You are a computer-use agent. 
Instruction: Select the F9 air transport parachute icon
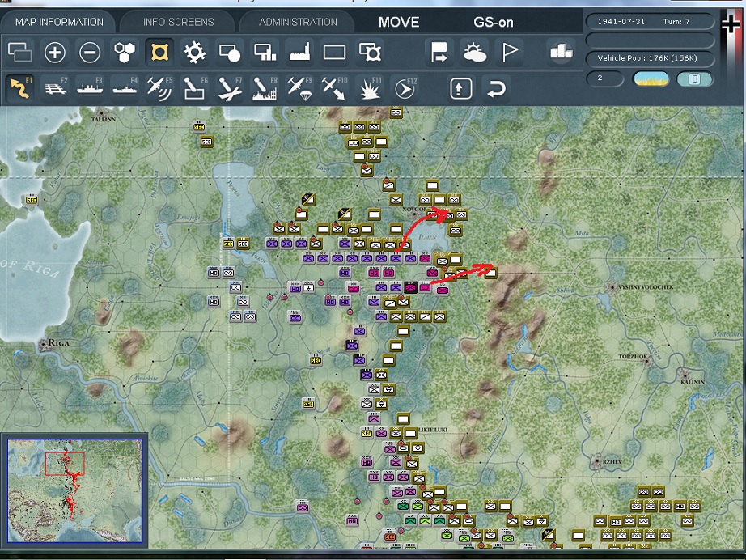click(299, 88)
